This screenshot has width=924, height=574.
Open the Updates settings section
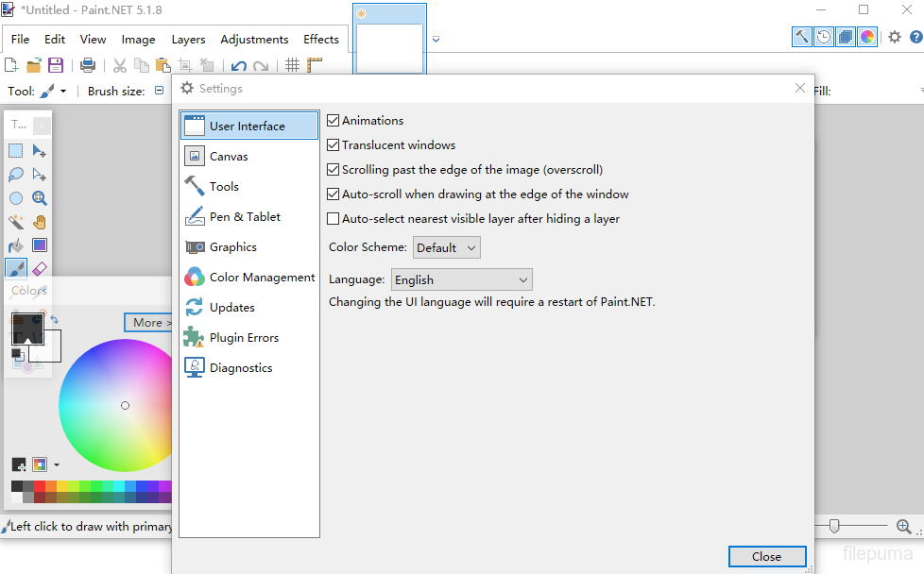249,308
